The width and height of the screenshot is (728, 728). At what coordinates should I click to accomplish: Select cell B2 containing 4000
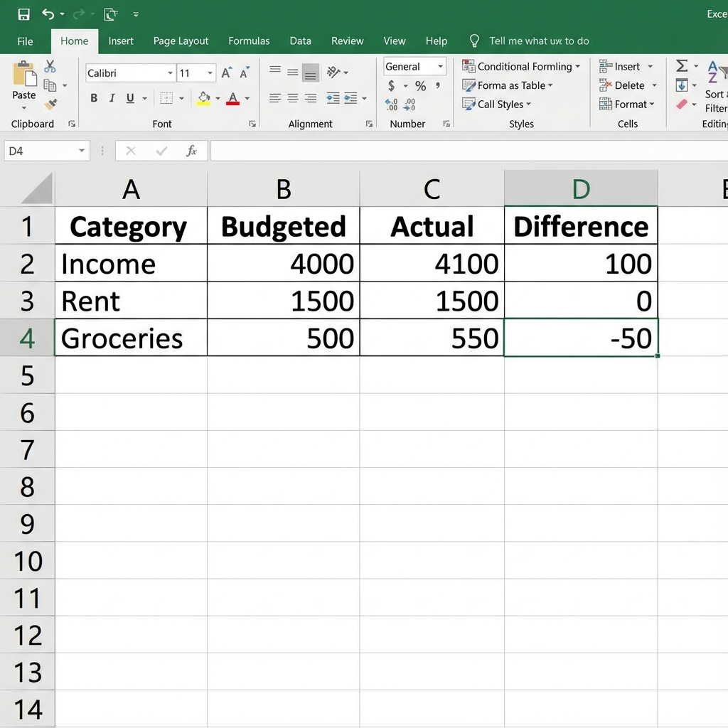[x=283, y=263]
